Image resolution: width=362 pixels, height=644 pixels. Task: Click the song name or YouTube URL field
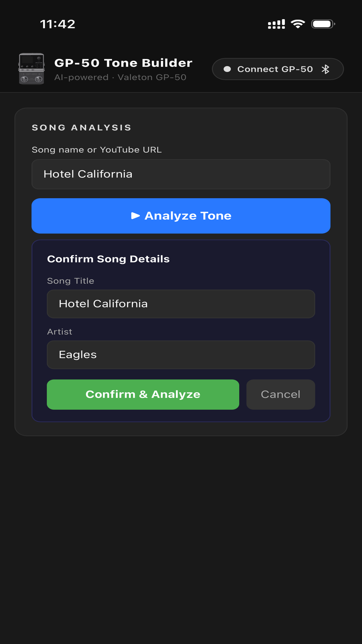(181, 174)
